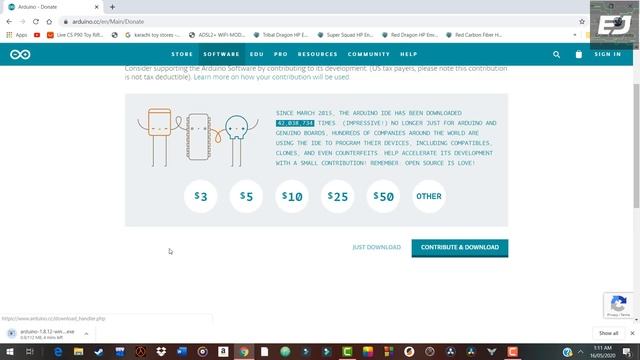Click the page vertical scrollbar
Screen dimensions: 640x360
tap(636, 147)
